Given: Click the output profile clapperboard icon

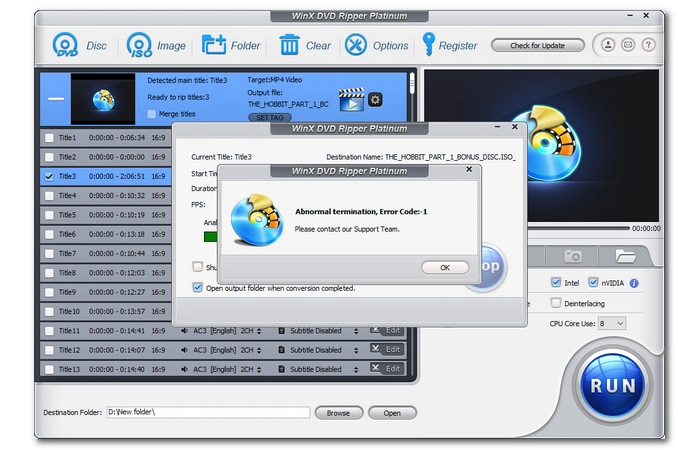Looking at the screenshot, I should tap(351, 100).
